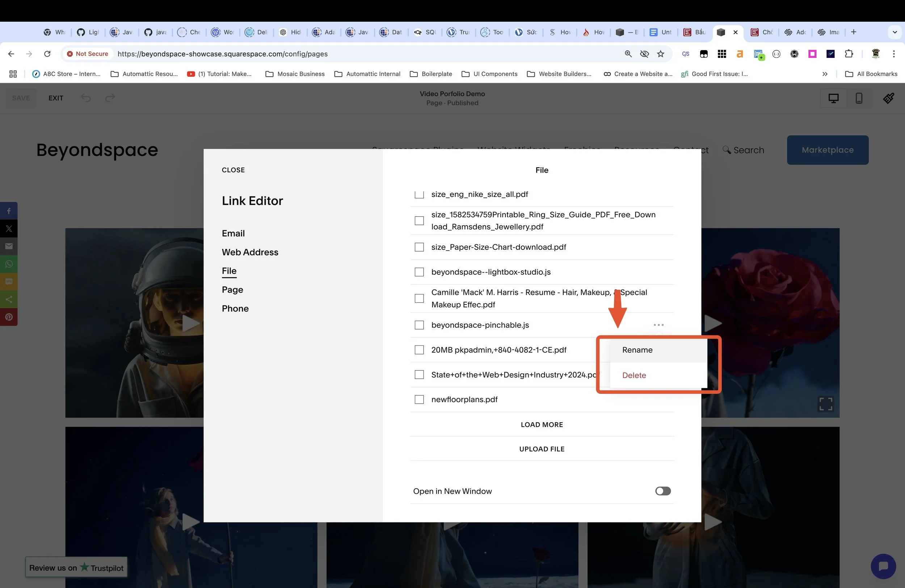
Task: Expand hidden bookmarks with double-chevron
Action: click(x=824, y=74)
